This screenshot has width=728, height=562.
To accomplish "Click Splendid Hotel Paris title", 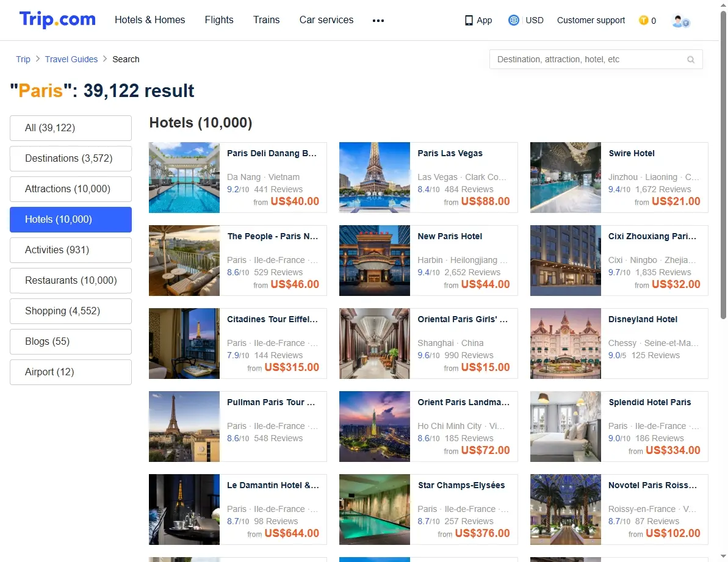I will [x=649, y=402].
